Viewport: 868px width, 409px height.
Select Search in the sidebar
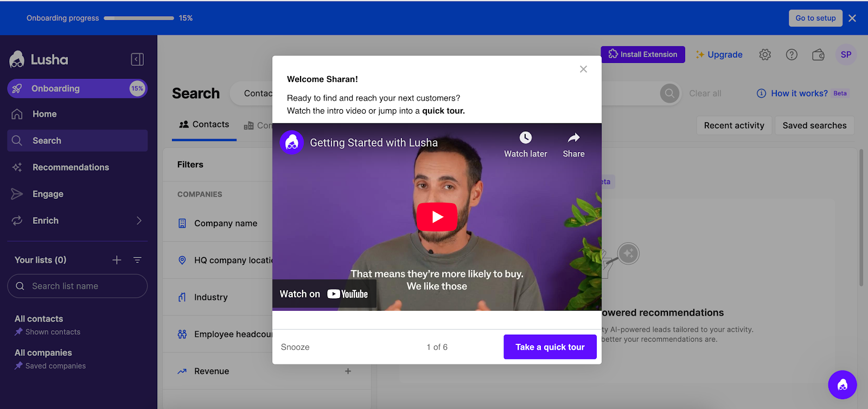77,141
